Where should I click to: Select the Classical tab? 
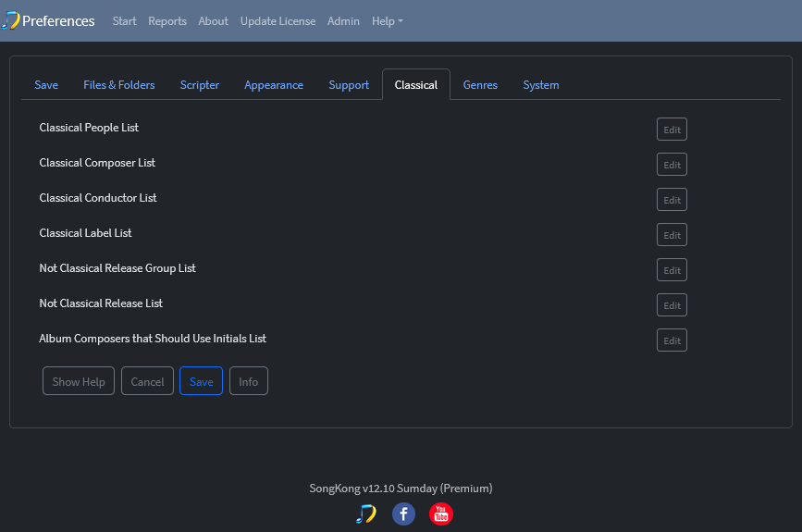pyautogui.click(x=416, y=85)
